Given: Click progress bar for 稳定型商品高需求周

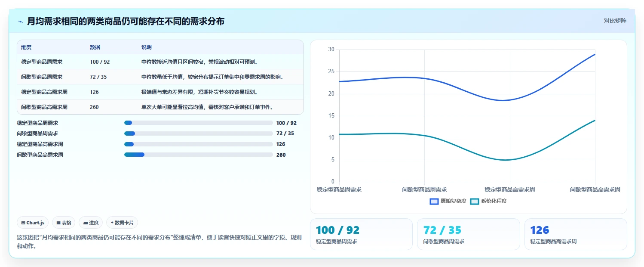Looking at the screenshot, I should 198,144.
